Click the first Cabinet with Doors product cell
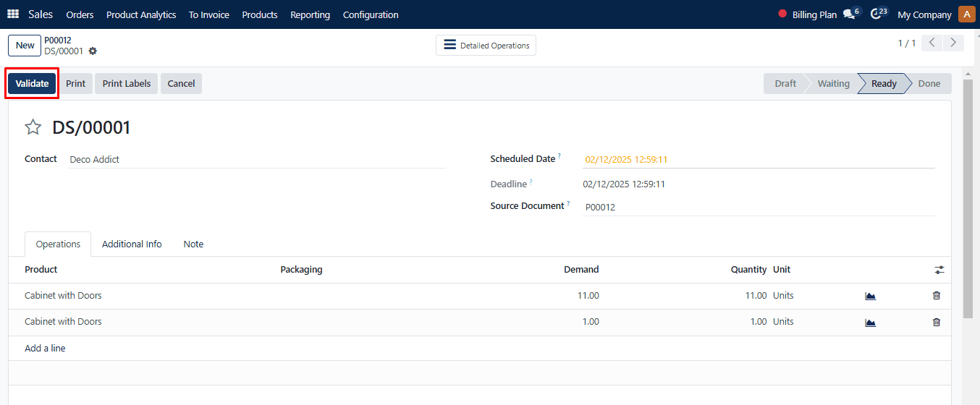This screenshot has height=405, width=980. [x=63, y=296]
